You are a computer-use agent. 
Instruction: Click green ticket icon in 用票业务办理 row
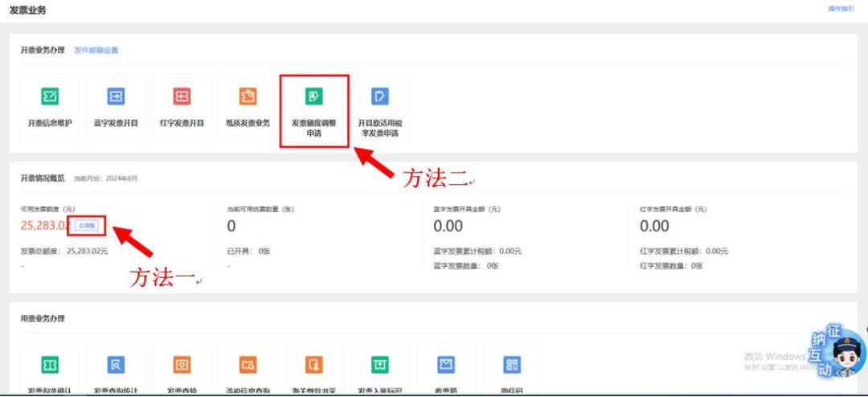[x=50, y=365]
